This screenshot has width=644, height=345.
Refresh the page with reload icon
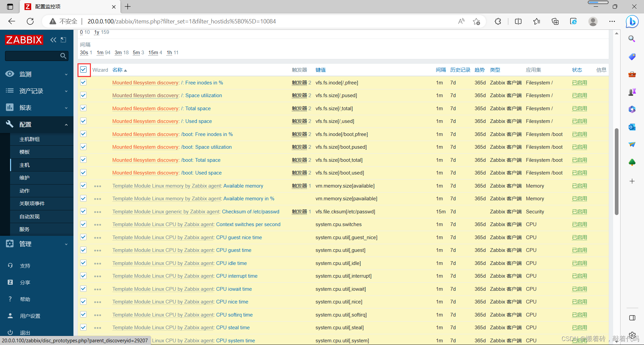point(30,21)
